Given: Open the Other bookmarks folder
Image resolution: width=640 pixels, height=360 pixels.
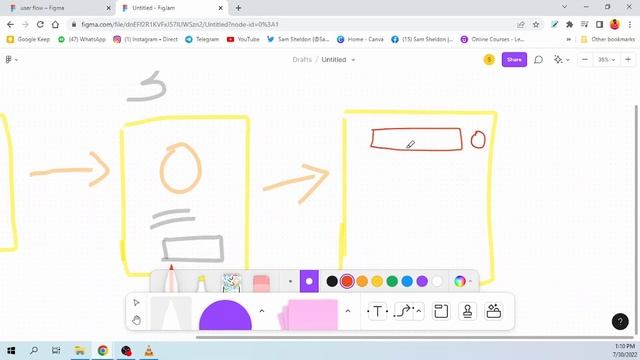Looking at the screenshot, I should 608,39.
